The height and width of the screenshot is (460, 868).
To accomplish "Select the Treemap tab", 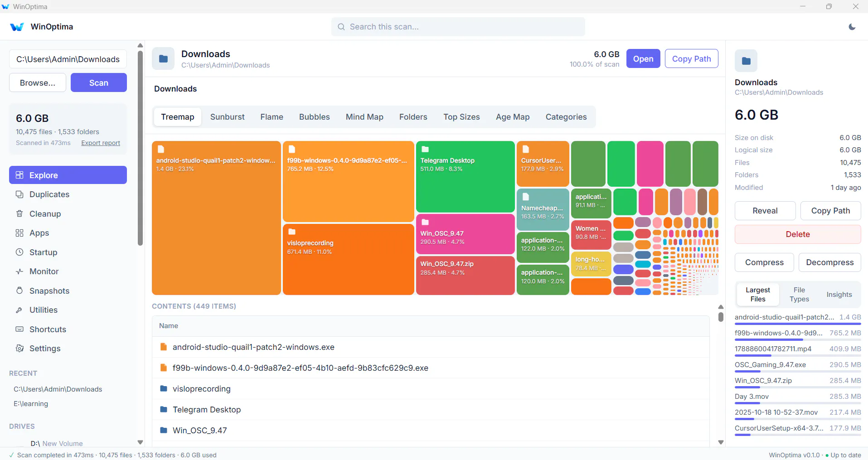I will [x=178, y=117].
